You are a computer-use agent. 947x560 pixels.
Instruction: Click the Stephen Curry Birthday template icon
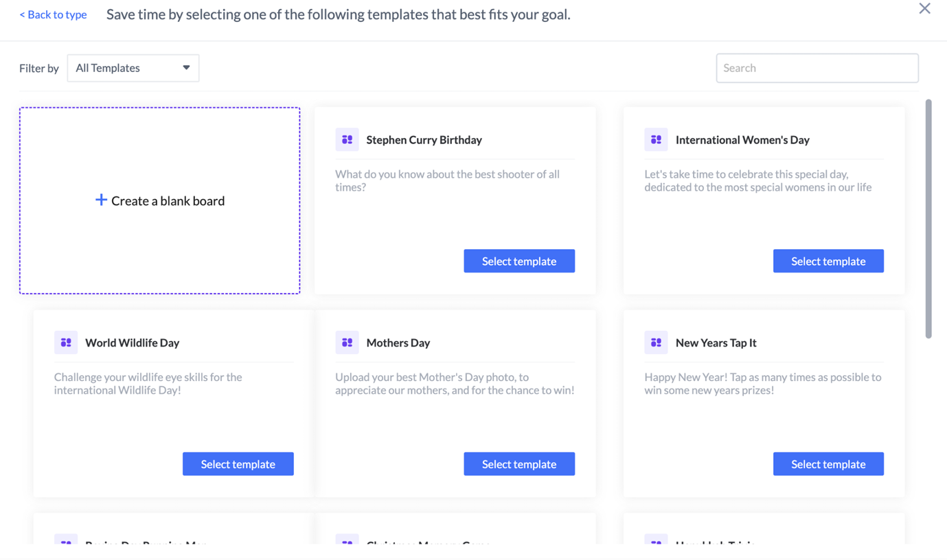click(347, 139)
